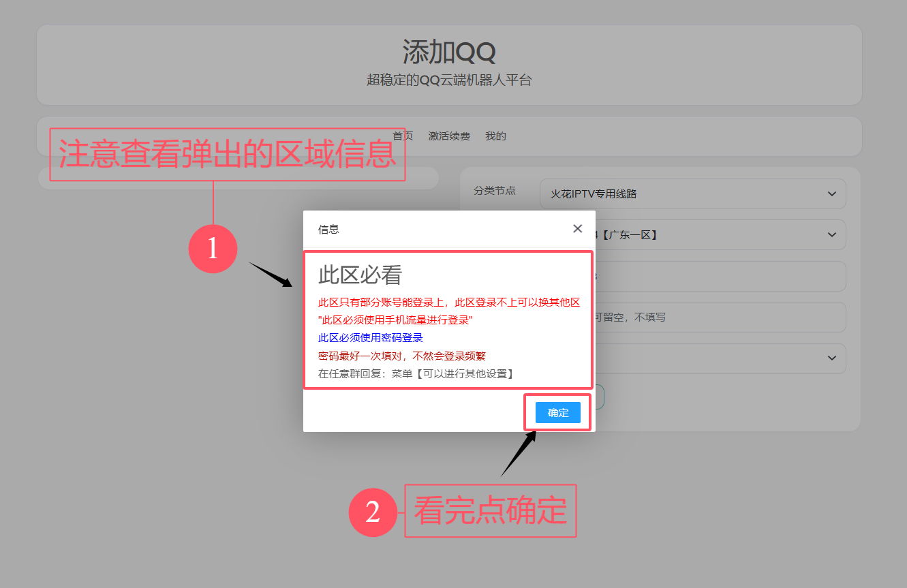This screenshot has height=588, width=907.
Task: Open the 首页 navigation item
Action: pos(403,136)
